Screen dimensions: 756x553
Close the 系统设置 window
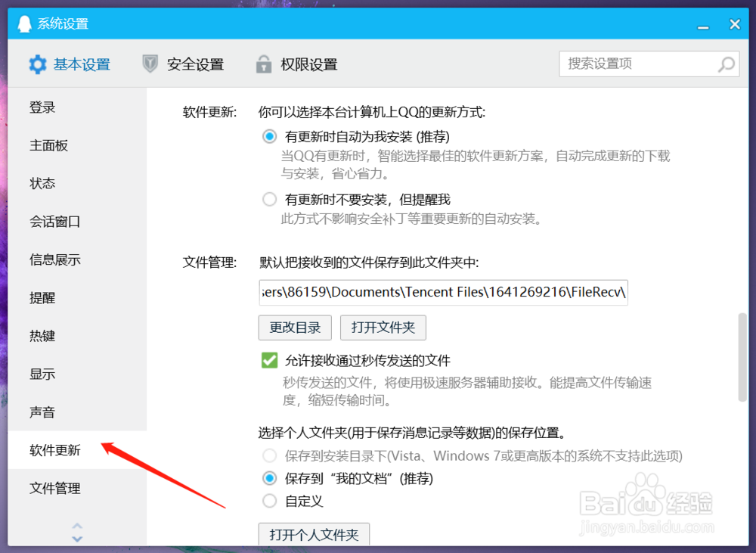click(735, 24)
